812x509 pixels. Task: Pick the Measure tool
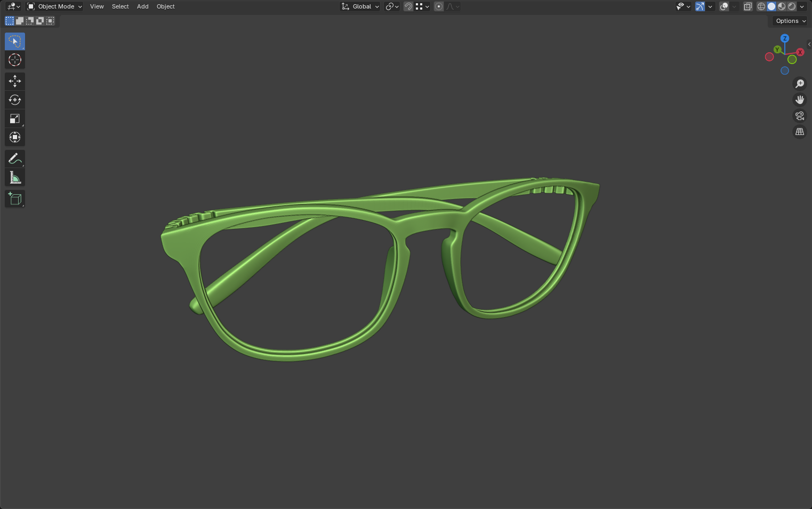pyautogui.click(x=14, y=177)
